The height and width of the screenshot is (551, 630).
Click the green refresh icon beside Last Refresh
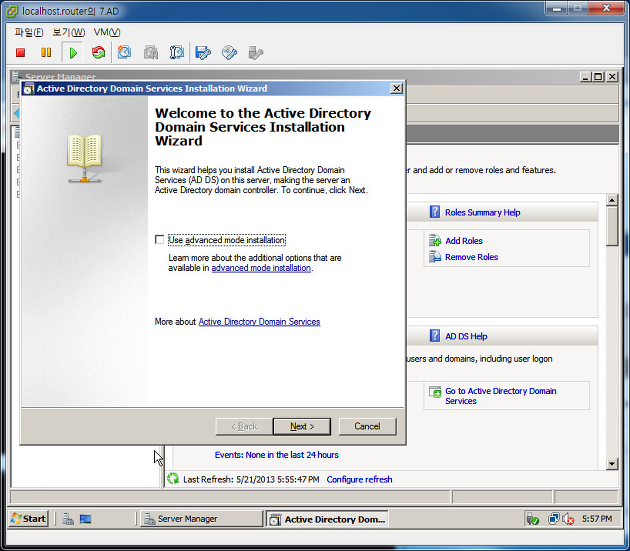pyautogui.click(x=173, y=479)
